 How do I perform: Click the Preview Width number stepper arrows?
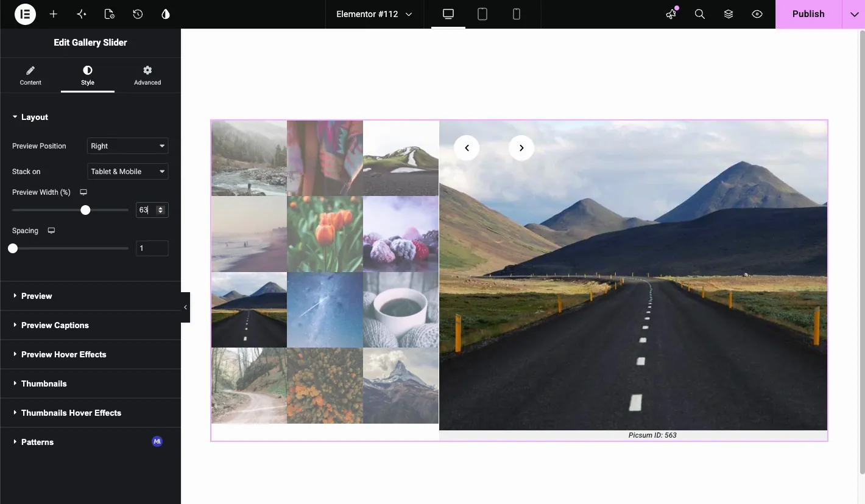coord(161,210)
